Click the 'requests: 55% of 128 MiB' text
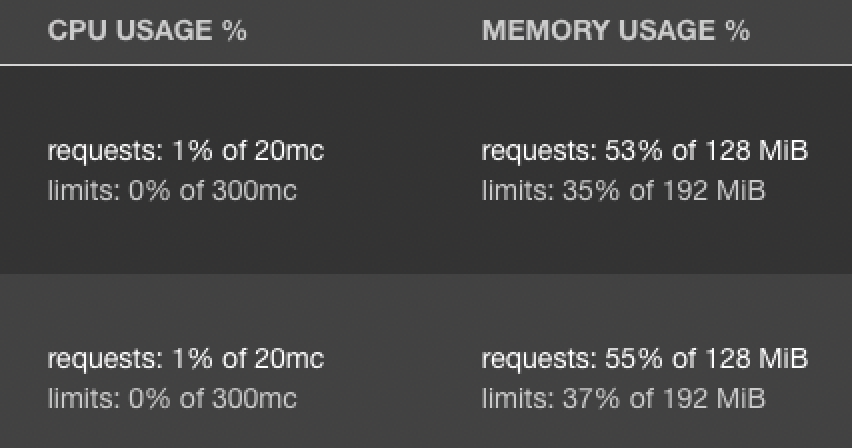This screenshot has height=448, width=852. click(x=645, y=359)
